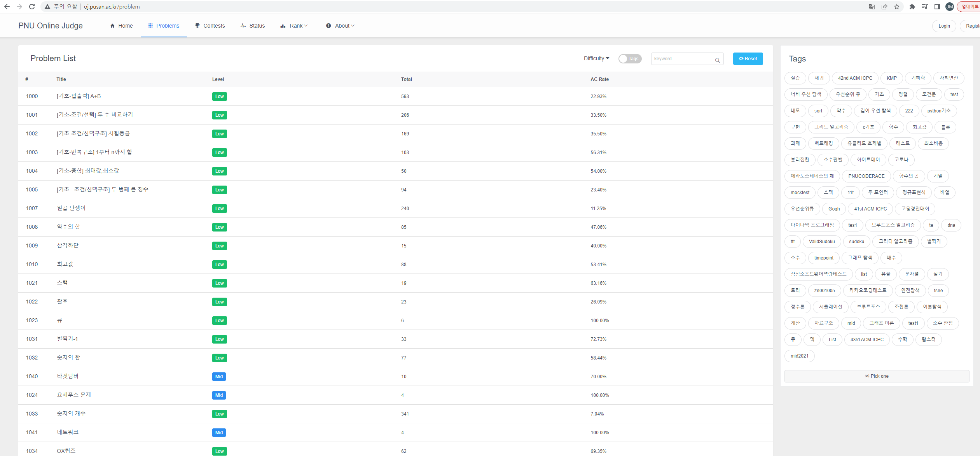
Task: Open the Difficulty dropdown
Action: click(x=596, y=58)
